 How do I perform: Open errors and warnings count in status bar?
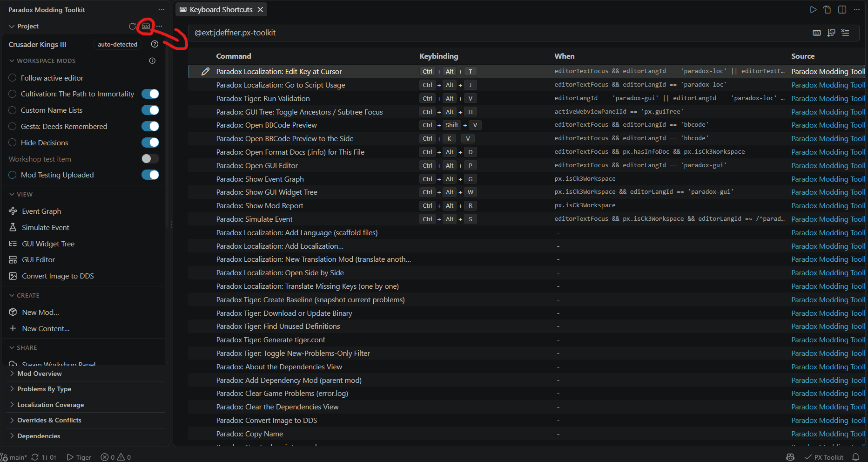tap(116, 457)
